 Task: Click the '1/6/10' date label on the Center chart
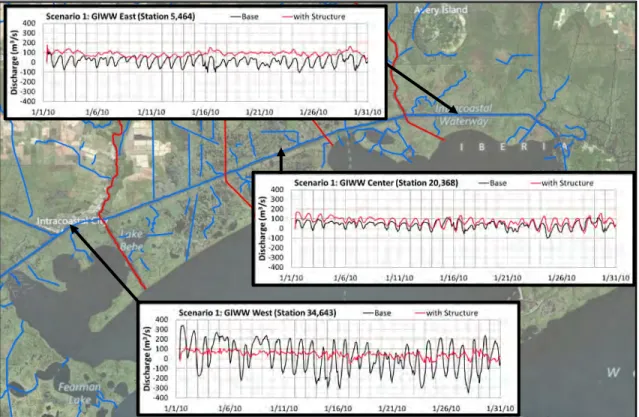tap(345, 278)
